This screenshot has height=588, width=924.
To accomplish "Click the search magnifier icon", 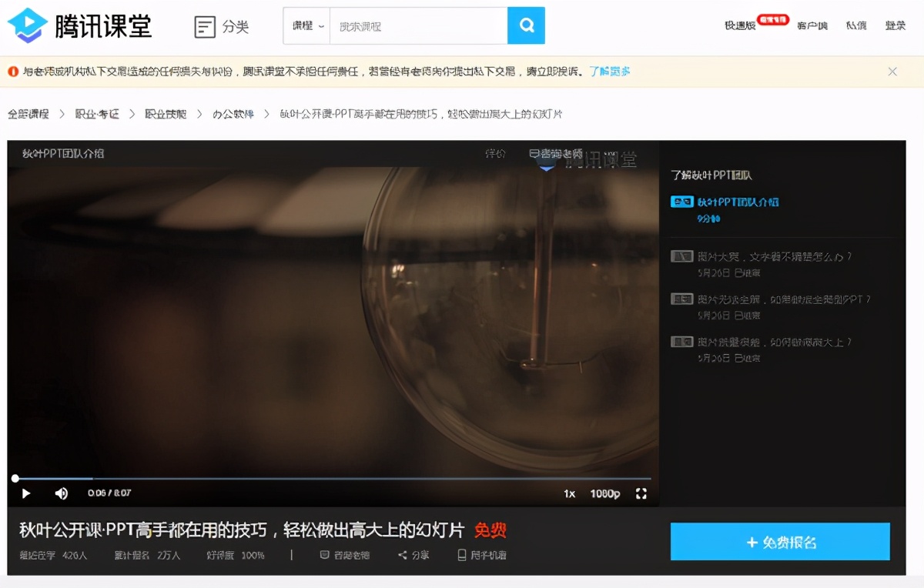I will (526, 25).
